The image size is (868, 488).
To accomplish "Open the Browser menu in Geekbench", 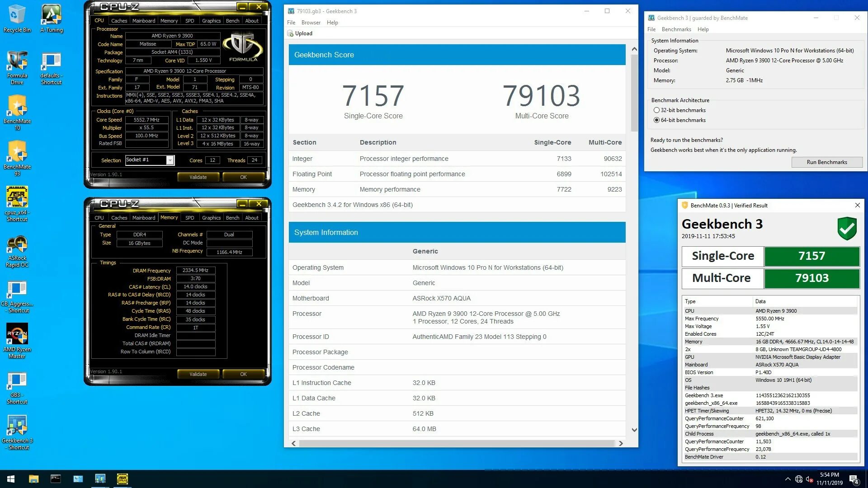I will (311, 22).
